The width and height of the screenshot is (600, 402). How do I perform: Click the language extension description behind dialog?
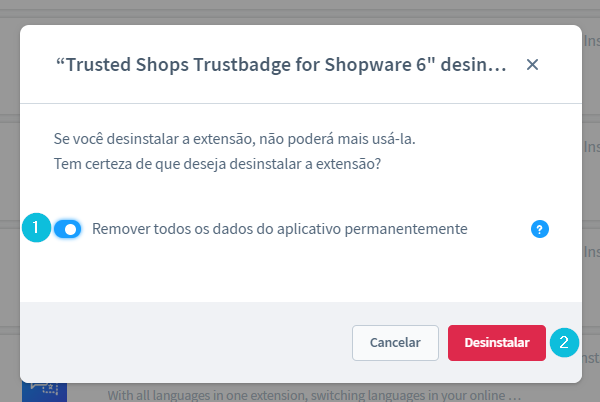click(314, 395)
